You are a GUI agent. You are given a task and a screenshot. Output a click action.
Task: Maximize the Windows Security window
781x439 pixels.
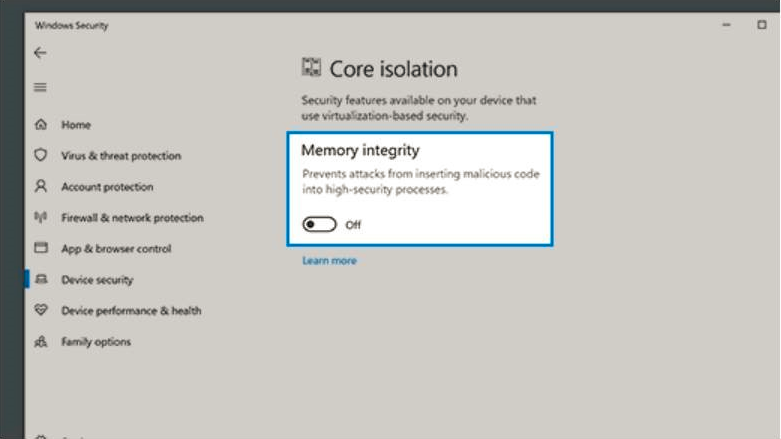(762, 25)
